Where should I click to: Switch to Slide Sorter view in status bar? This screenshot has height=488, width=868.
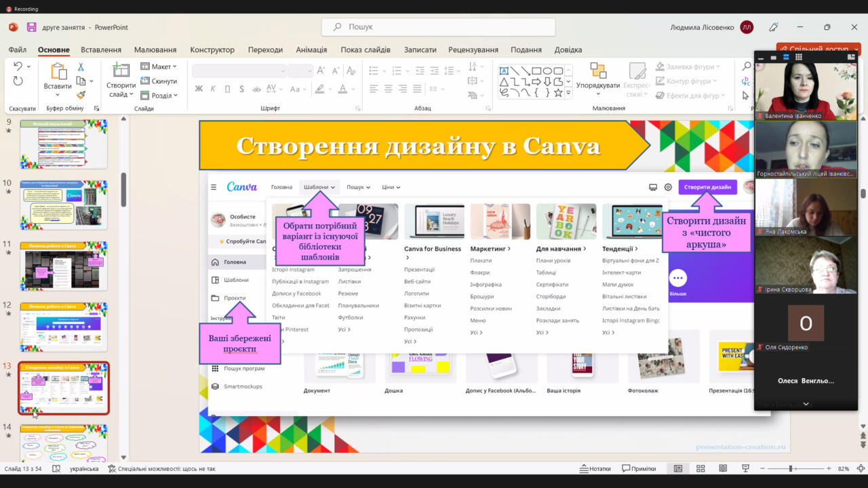point(701,468)
